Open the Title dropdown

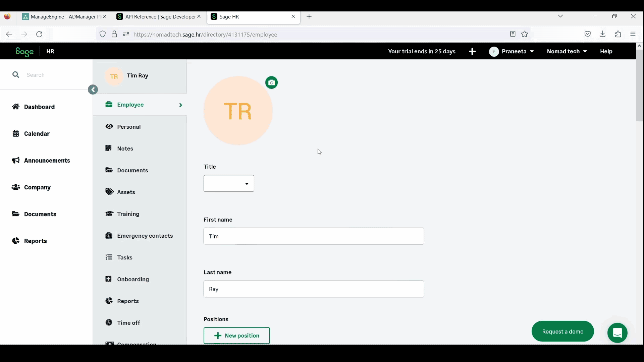click(x=229, y=184)
